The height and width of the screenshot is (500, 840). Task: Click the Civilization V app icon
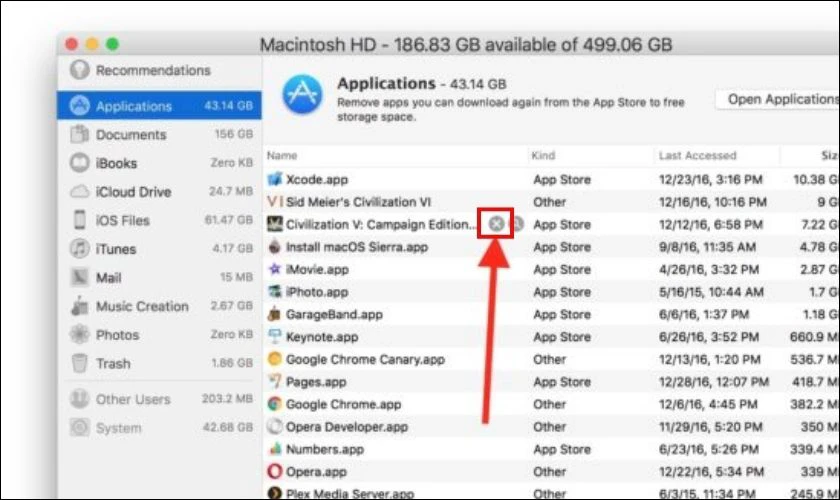click(275, 224)
